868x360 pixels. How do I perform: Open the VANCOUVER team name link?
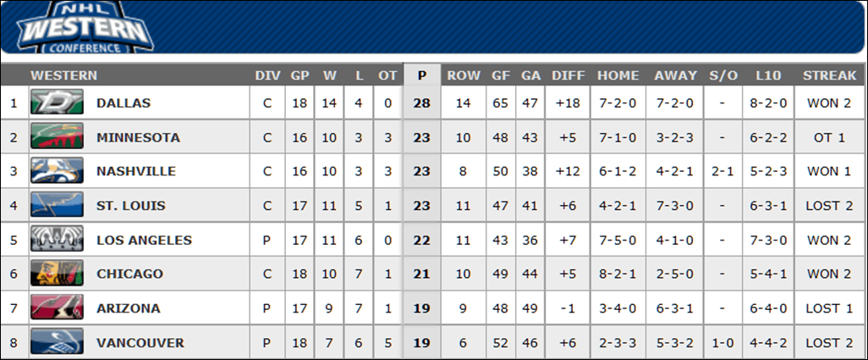[x=140, y=343]
